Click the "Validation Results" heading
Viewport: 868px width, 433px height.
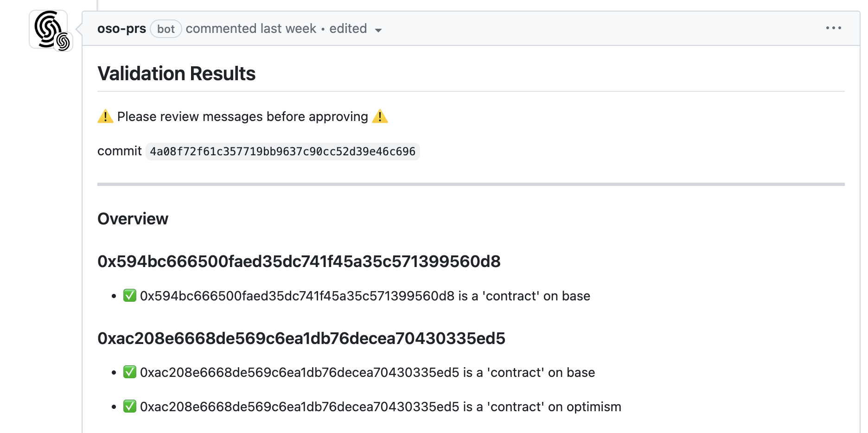click(x=176, y=74)
